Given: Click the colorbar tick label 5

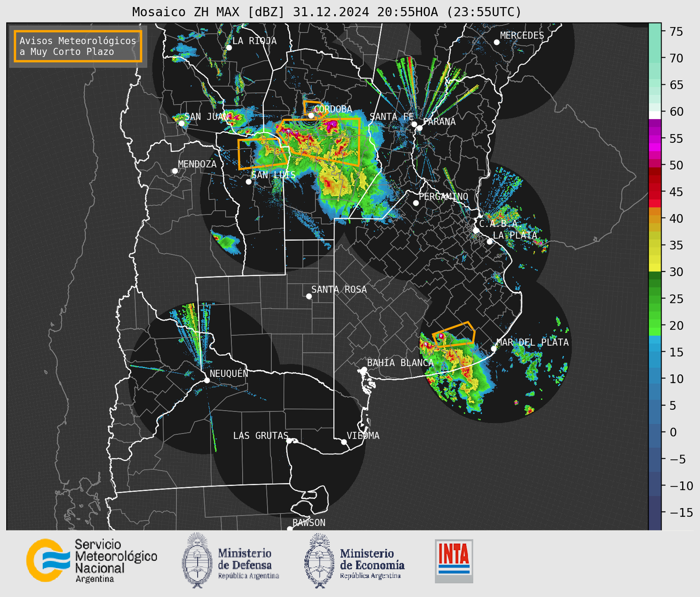Looking at the screenshot, I should [x=673, y=406].
